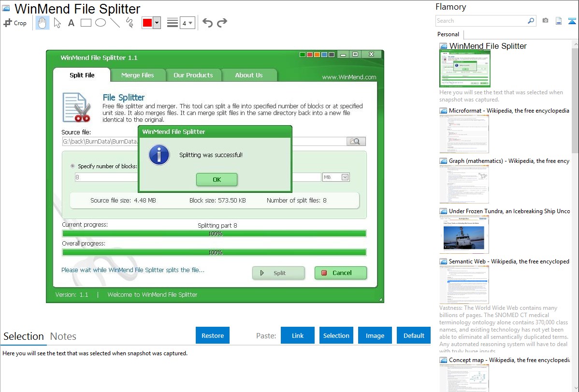The height and width of the screenshot is (392, 579).
Task: Choose the green theme color square
Action: [303, 55]
